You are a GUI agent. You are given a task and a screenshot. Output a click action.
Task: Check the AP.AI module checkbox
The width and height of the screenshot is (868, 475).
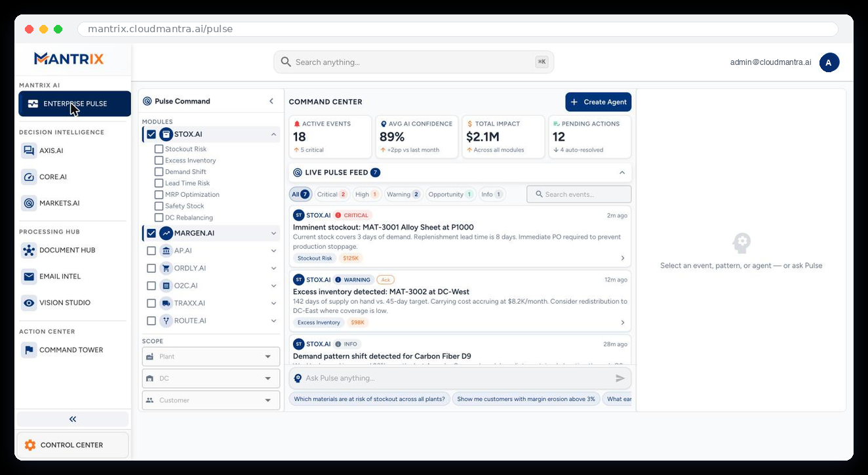click(x=151, y=251)
